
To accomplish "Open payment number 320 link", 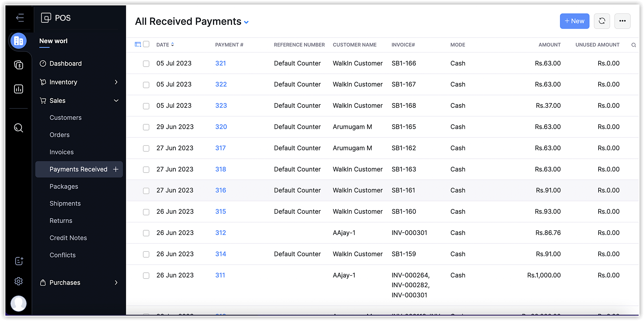I will point(221,127).
